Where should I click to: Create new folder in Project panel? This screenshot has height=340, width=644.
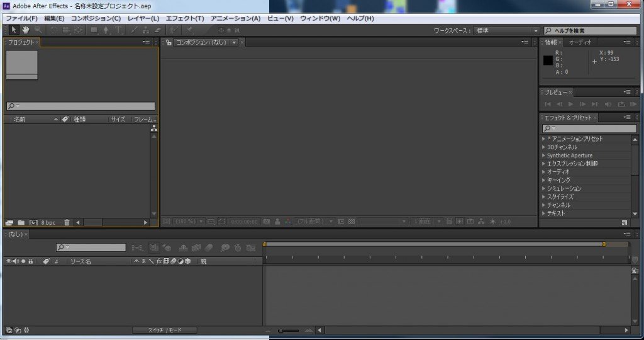21,222
